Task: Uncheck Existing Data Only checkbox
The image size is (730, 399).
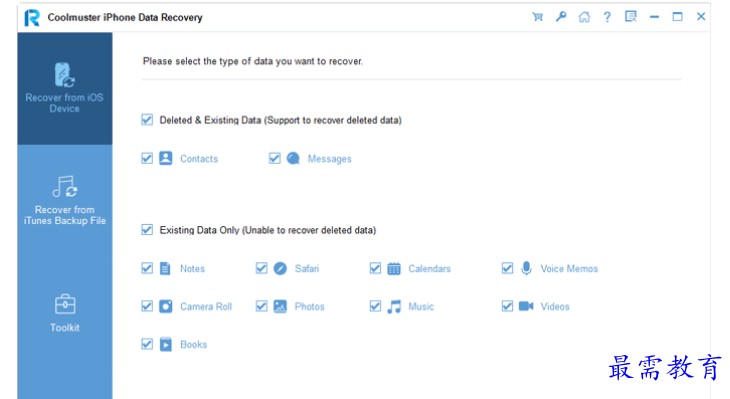Action: click(x=147, y=230)
